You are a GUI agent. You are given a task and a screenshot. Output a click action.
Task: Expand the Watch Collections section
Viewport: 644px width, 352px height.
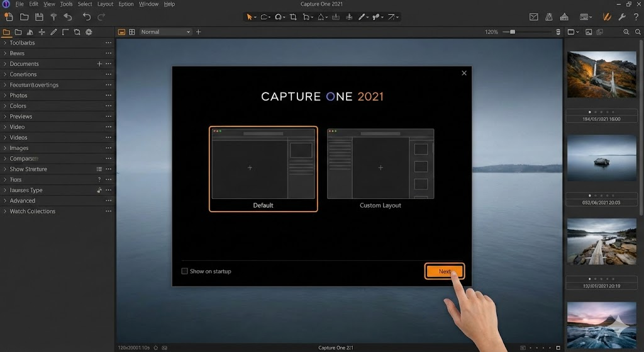[x=5, y=212]
